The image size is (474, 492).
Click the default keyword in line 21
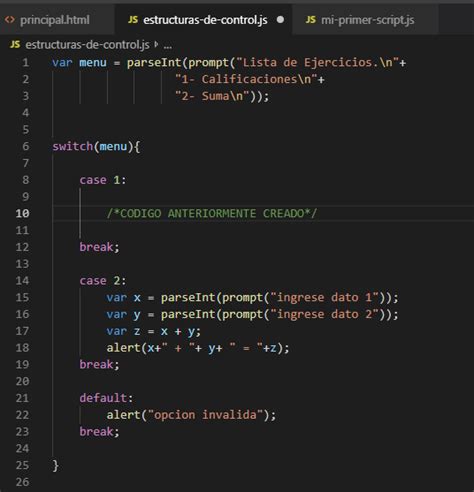(103, 398)
